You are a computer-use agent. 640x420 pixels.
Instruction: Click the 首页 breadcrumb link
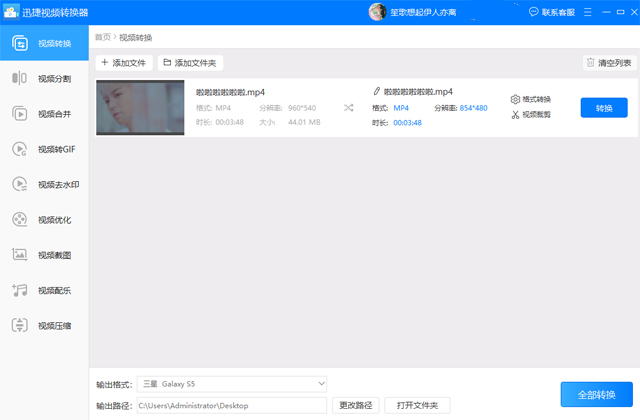tap(103, 37)
